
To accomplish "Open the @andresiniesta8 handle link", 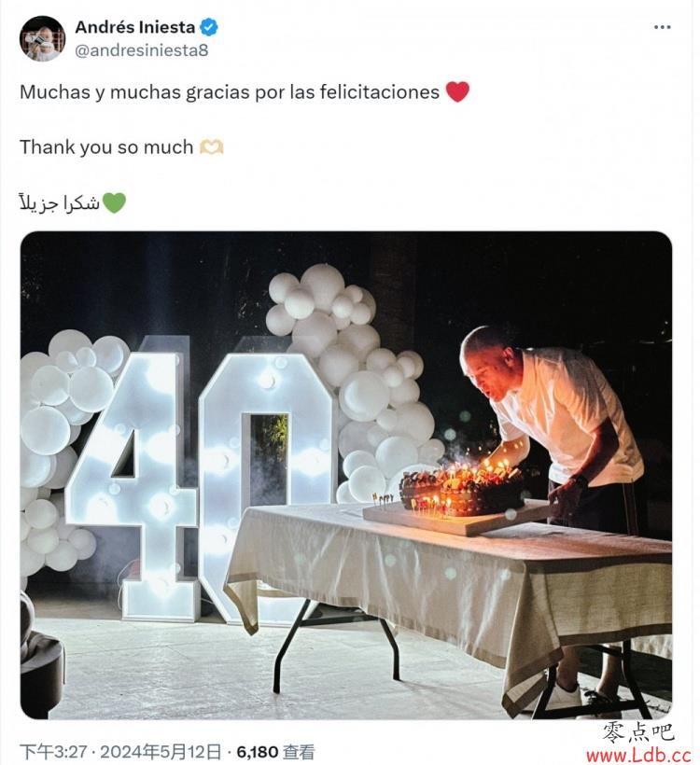I will (x=142, y=50).
